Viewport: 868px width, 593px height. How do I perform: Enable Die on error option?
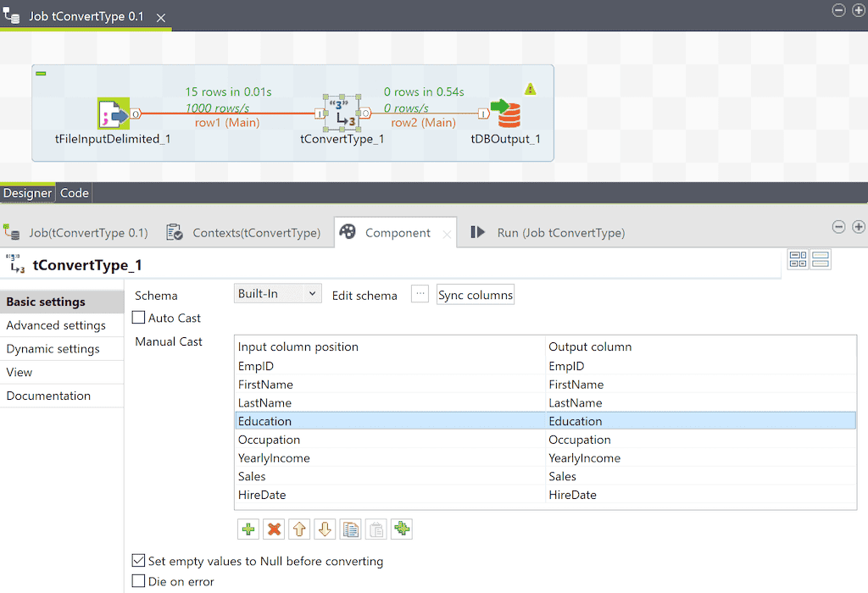click(138, 581)
